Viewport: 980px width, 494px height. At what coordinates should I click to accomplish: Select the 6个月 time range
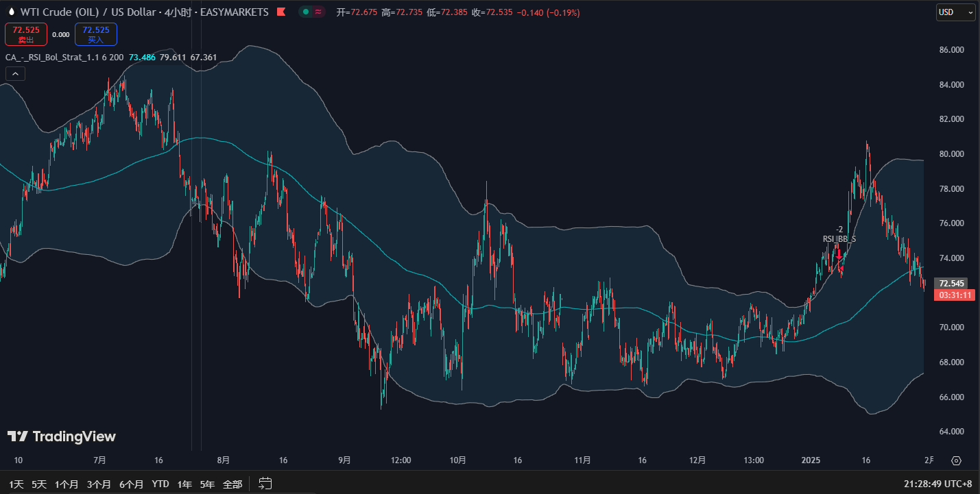132,484
